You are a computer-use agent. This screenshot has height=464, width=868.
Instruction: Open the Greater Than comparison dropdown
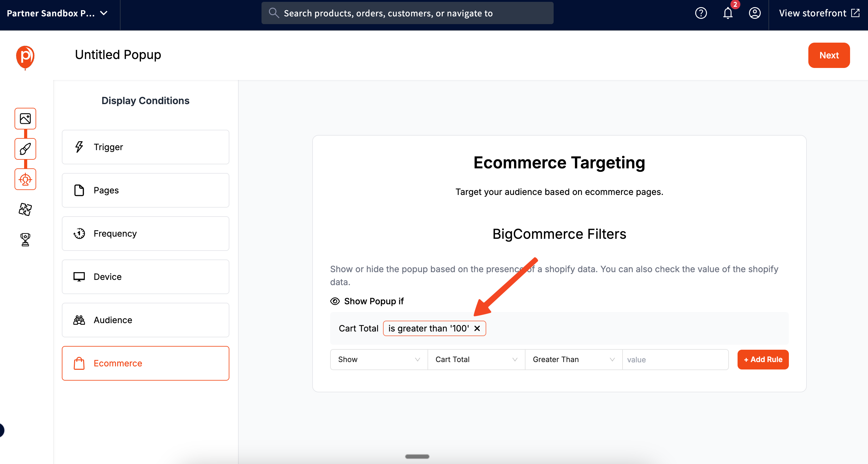pos(572,359)
